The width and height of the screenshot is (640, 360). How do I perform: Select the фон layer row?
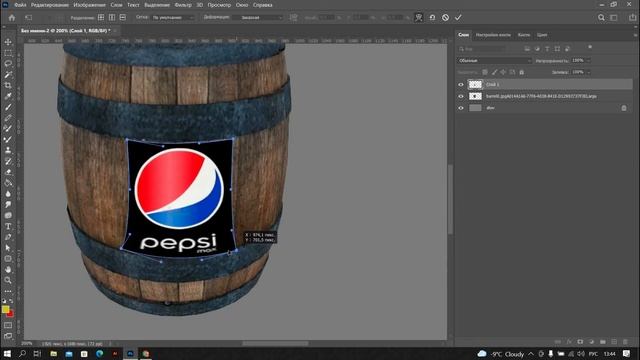(544, 108)
